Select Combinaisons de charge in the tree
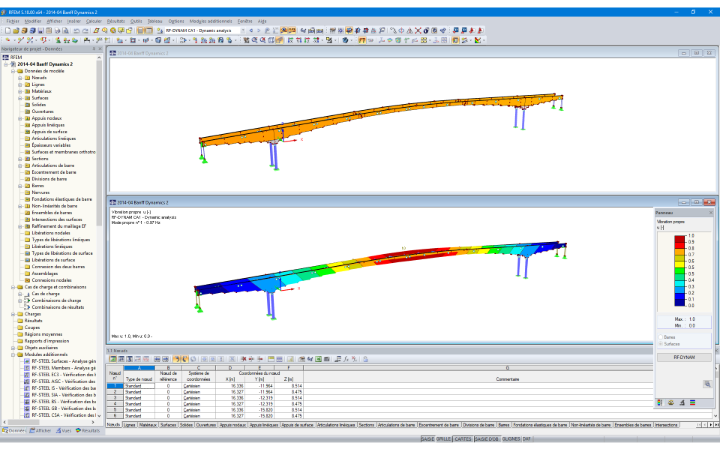This screenshot has width=720, height=450. pos(56,300)
